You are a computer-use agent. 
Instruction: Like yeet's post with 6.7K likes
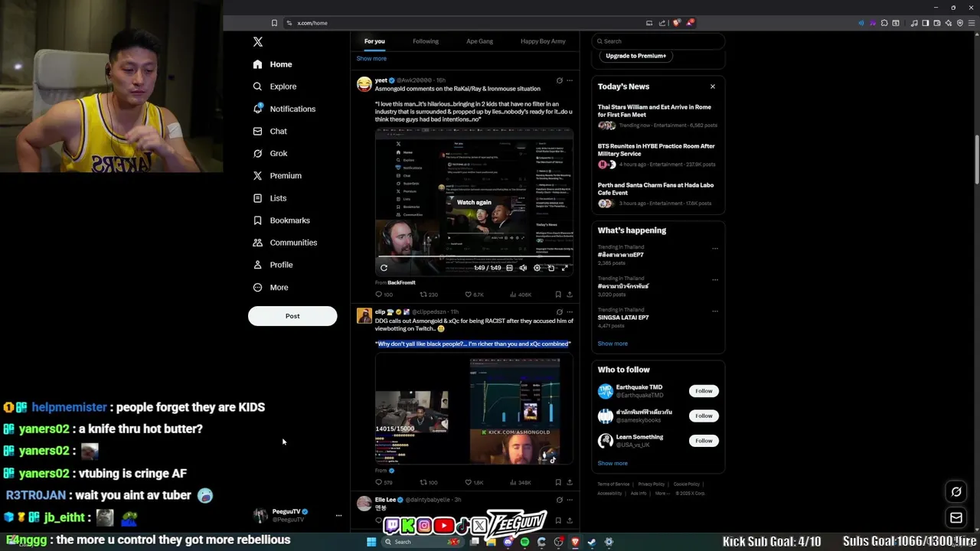[x=475, y=295]
